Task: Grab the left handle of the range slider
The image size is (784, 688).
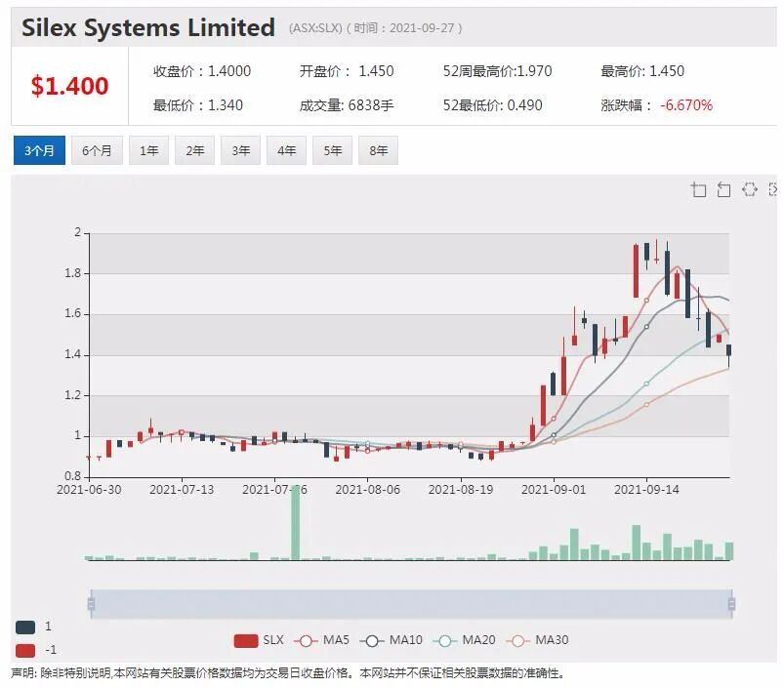Action: 91,604
